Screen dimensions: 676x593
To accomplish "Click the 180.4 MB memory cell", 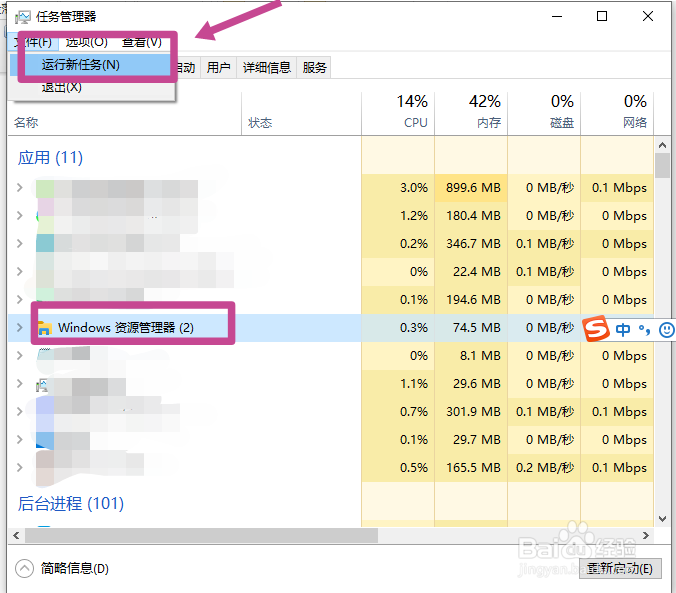I will click(471, 216).
